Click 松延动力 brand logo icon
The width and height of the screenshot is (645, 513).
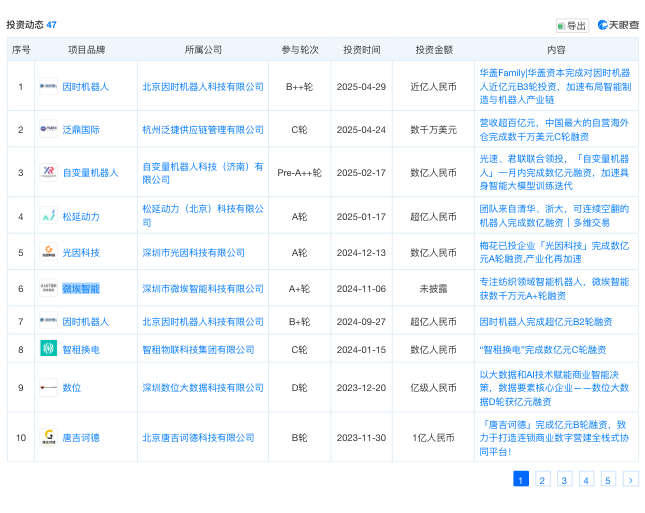(x=48, y=216)
